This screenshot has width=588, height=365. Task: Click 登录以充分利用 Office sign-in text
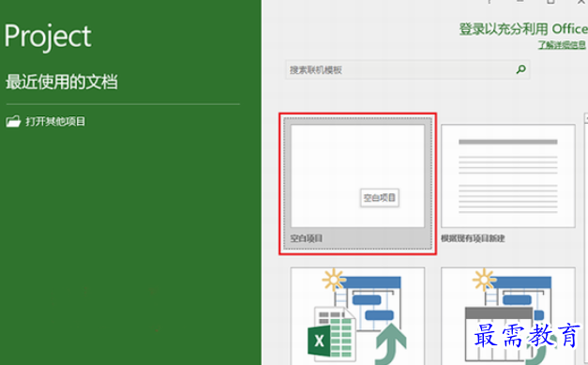click(523, 29)
